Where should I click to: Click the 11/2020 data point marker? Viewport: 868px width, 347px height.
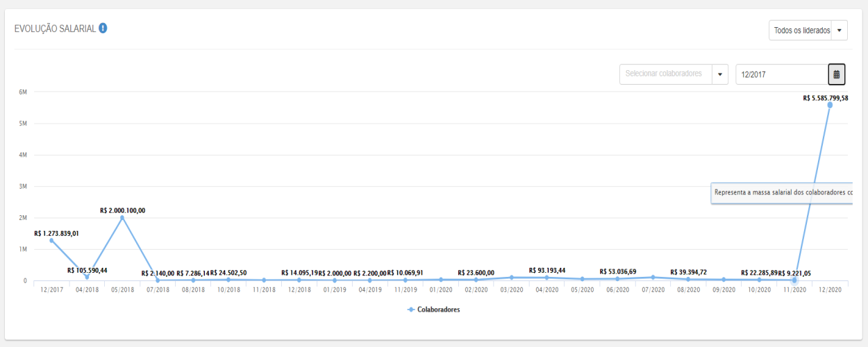pyautogui.click(x=794, y=280)
